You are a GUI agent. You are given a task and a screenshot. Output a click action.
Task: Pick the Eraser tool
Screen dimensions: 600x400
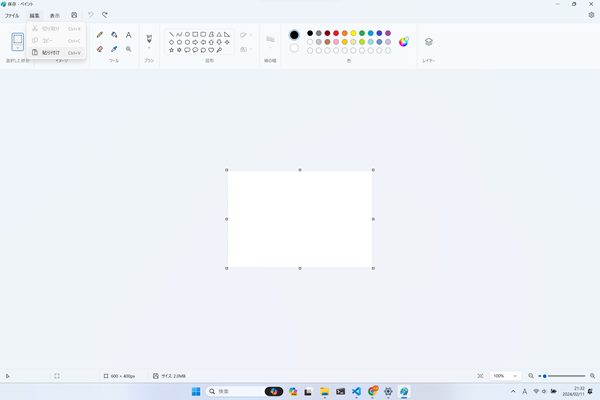100,49
